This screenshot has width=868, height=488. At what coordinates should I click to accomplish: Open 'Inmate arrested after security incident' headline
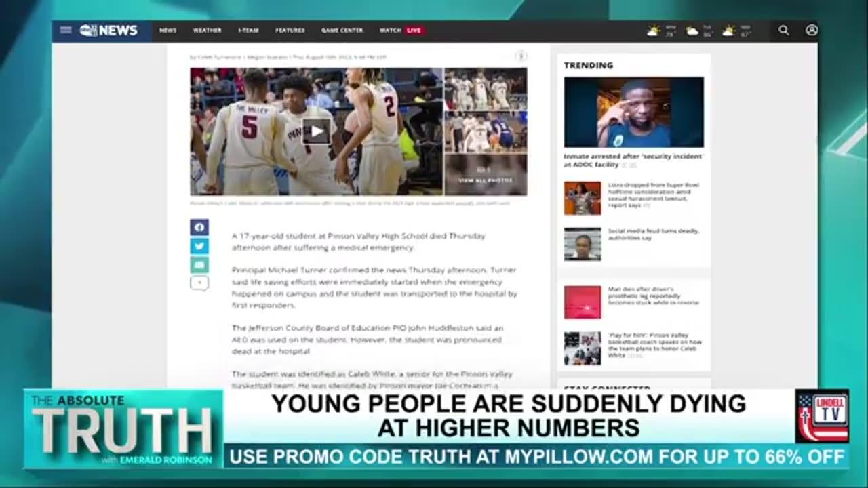tap(633, 160)
